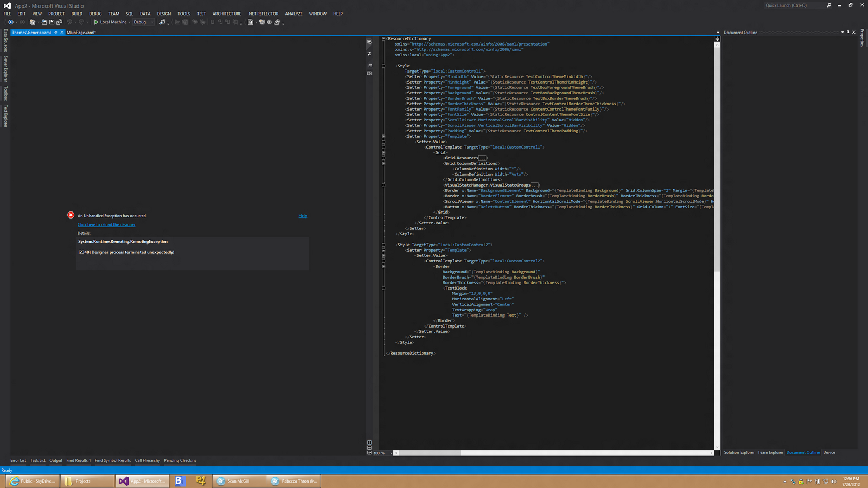The image size is (868, 488).
Task: Open the zoom percentage selector showing 100%
Action: (x=381, y=453)
